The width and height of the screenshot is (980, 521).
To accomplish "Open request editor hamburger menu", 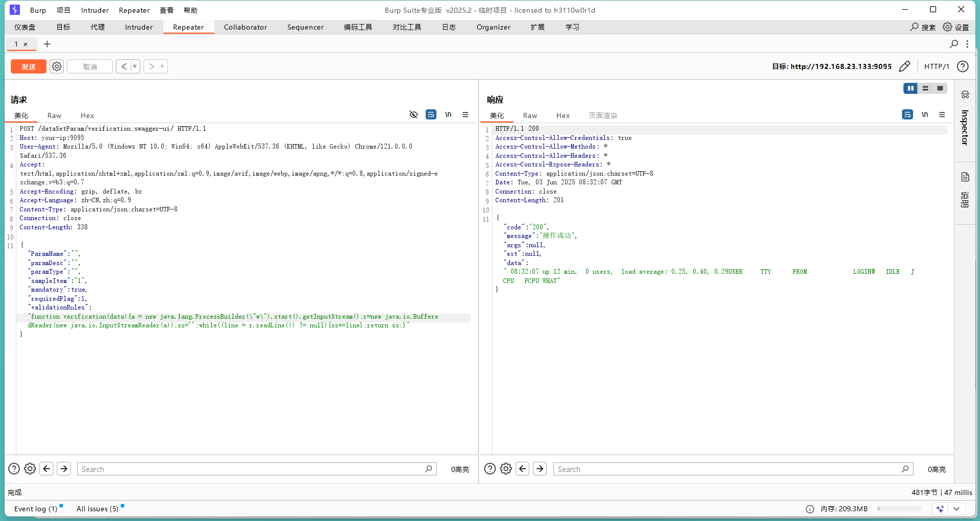I will pyautogui.click(x=465, y=114).
